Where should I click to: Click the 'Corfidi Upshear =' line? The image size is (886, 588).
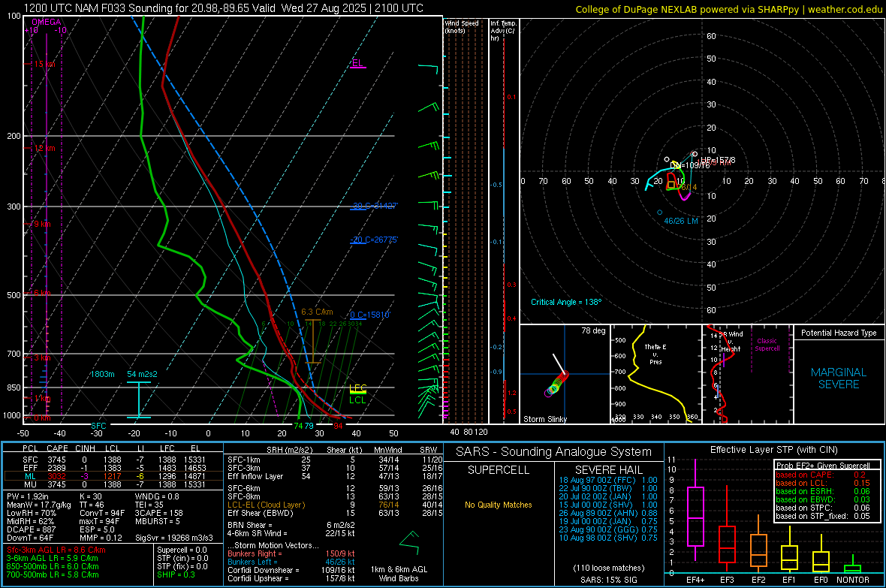[291, 578]
